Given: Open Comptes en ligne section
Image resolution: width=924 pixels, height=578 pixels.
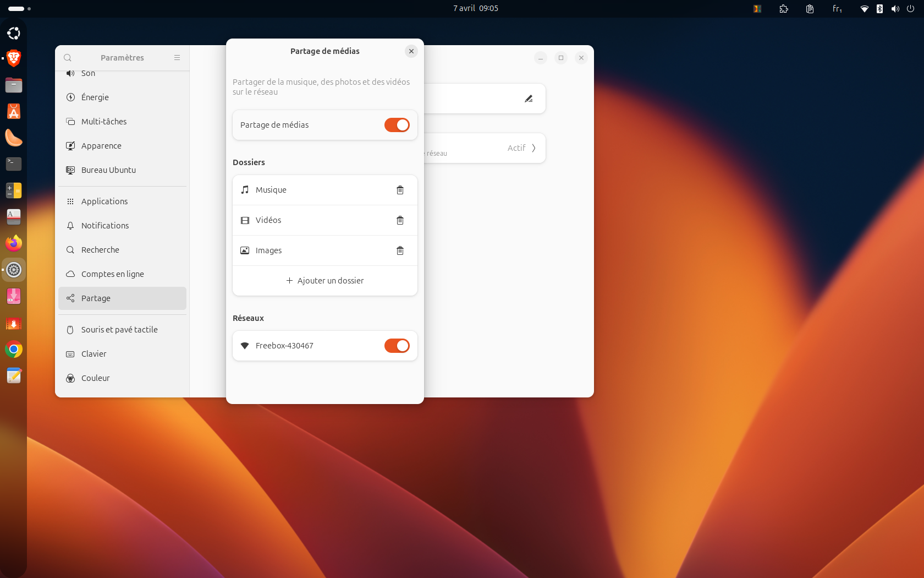Looking at the screenshot, I should (112, 274).
